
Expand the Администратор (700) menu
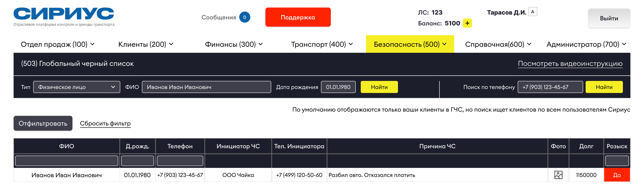(586, 44)
